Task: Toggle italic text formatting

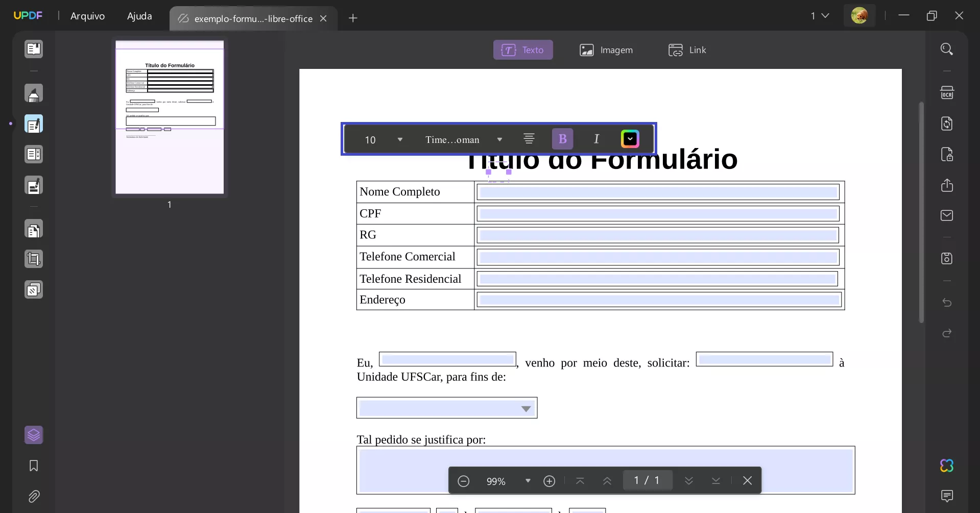Action: coord(596,139)
